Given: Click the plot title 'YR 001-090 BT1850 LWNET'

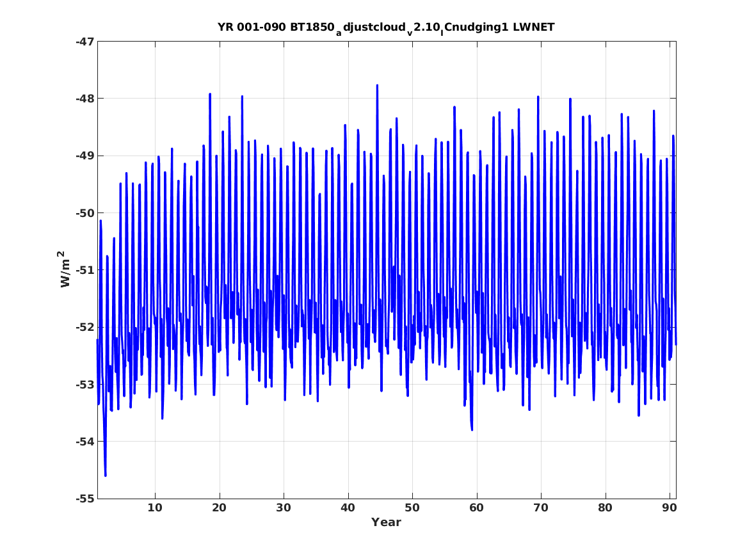Looking at the screenshot, I should [x=386, y=28].
